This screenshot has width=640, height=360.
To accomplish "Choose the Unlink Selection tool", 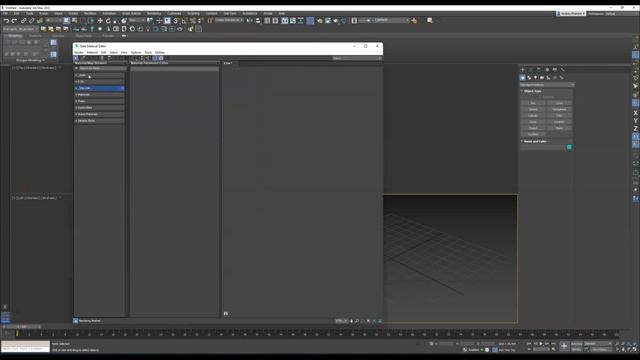I will [31, 20].
